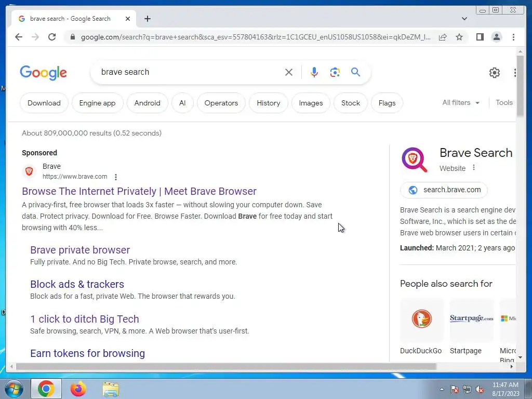Click into the Google search box
Screen dimensions: 532x399
tap(190, 72)
